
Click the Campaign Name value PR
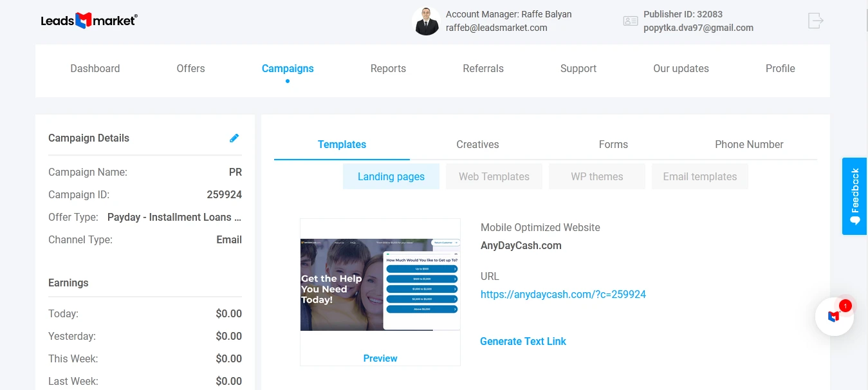tap(235, 172)
